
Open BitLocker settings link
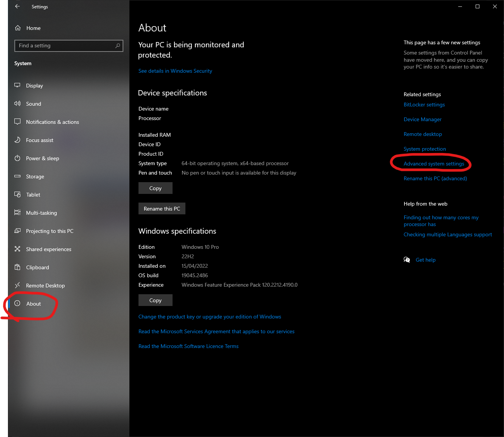(424, 105)
